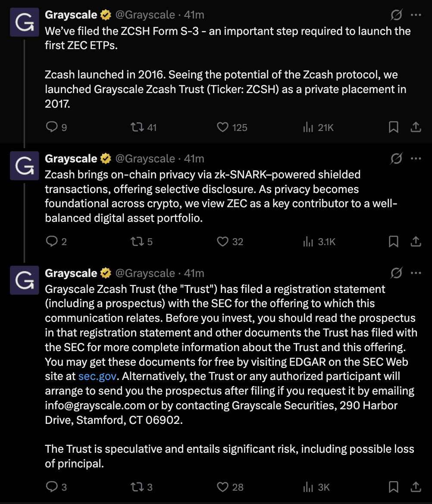Bookmark the zk-SNARK privacy tweet
The height and width of the screenshot is (504, 432).
[394, 242]
